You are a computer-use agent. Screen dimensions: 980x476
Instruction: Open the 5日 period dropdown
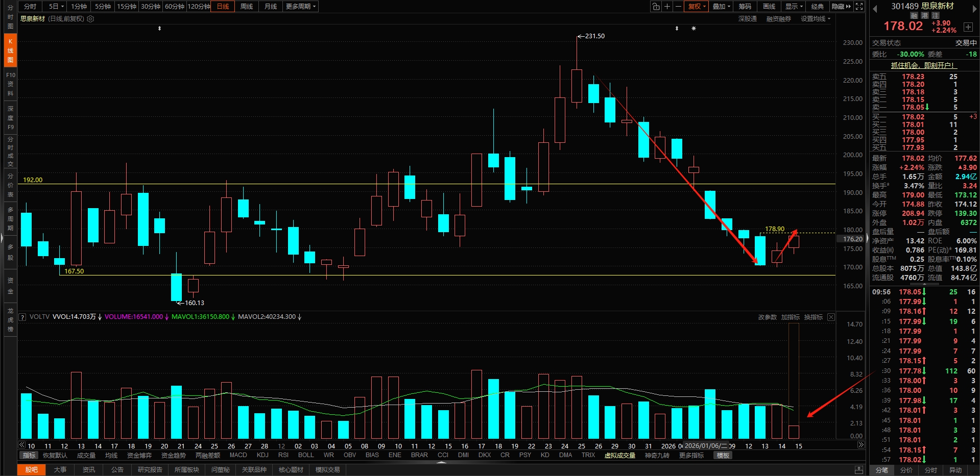[x=56, y=6]
